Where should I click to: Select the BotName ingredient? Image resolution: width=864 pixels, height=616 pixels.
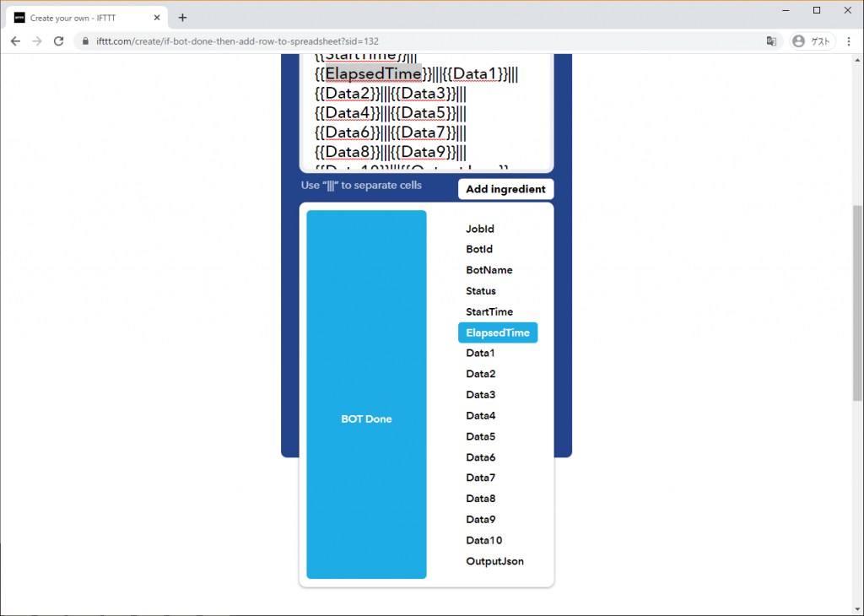click(489, 270)
